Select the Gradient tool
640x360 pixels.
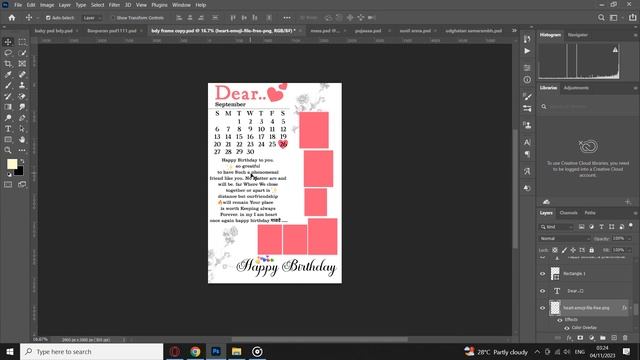point(8,107)
